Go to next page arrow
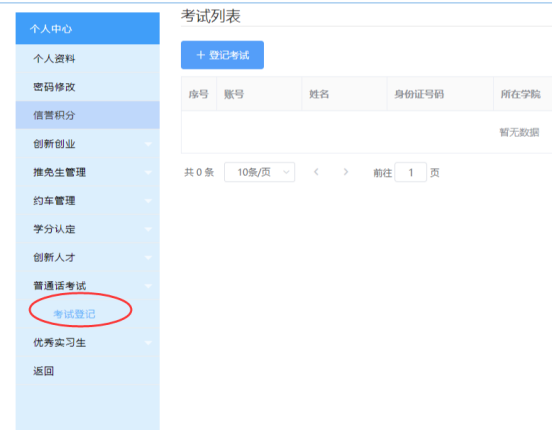 tap(346, 172)
